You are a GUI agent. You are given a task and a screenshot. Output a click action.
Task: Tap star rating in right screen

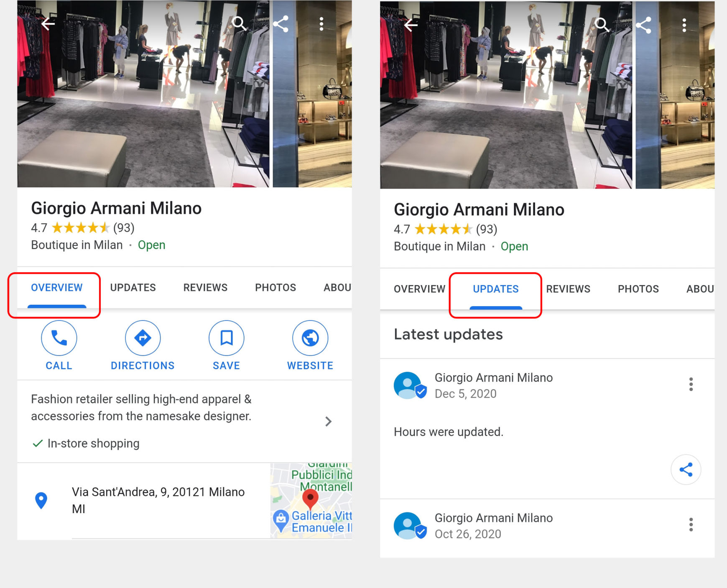pyautogui.click(x=443, y=229)
